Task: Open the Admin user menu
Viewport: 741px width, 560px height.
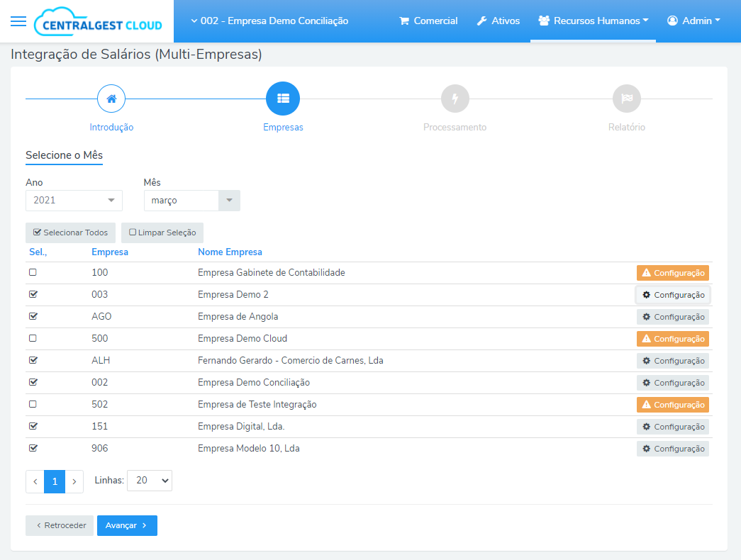Action: click(693, 21)
